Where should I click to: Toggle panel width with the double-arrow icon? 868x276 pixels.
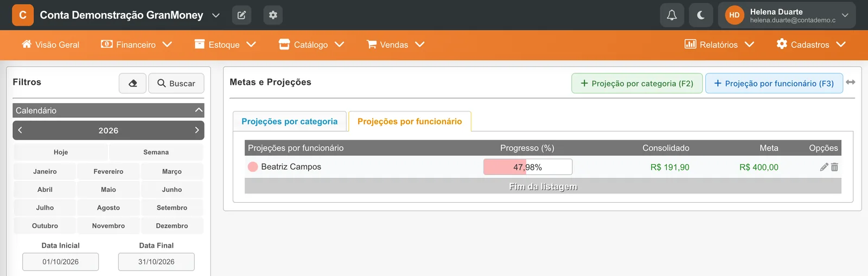[851, 82]
